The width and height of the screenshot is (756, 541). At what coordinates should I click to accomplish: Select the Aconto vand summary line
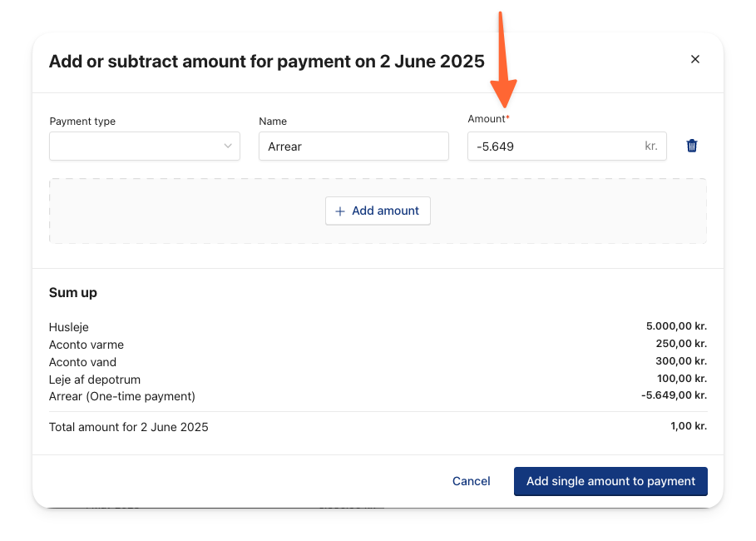pos(378,361)
